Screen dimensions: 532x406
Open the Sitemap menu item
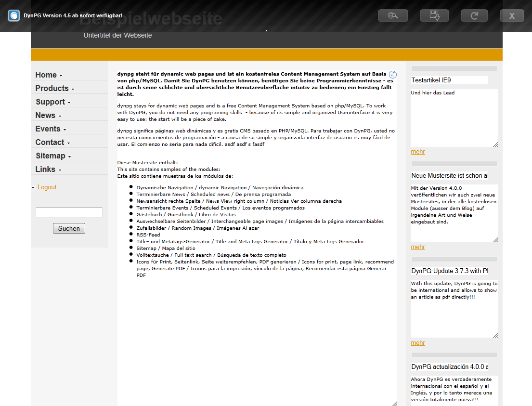pos(50,156)
